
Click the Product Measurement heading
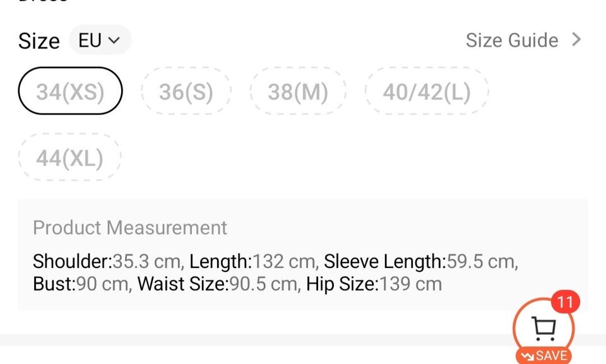(130, 228)
